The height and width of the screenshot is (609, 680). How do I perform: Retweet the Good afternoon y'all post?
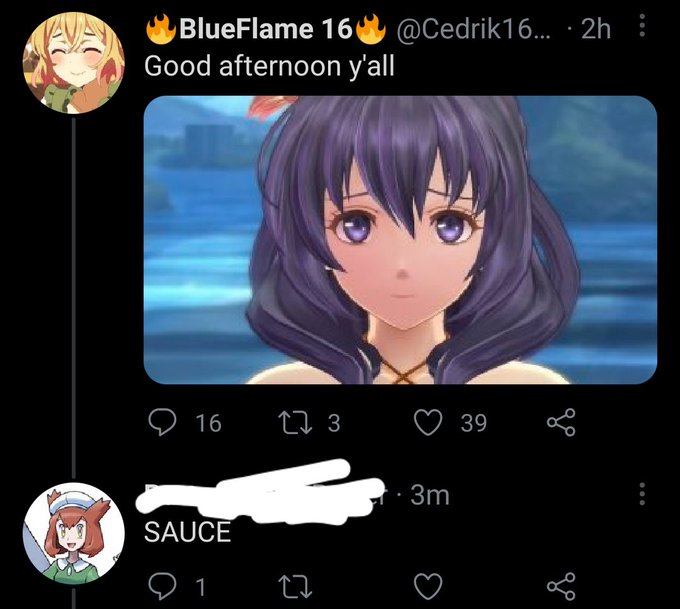(x=295, y=422)
